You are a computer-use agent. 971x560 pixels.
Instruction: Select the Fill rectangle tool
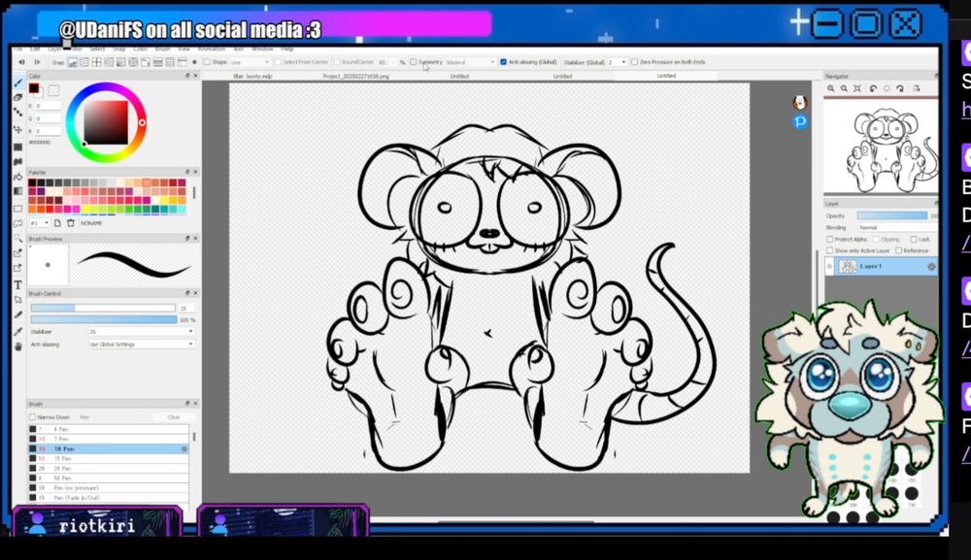17,147
